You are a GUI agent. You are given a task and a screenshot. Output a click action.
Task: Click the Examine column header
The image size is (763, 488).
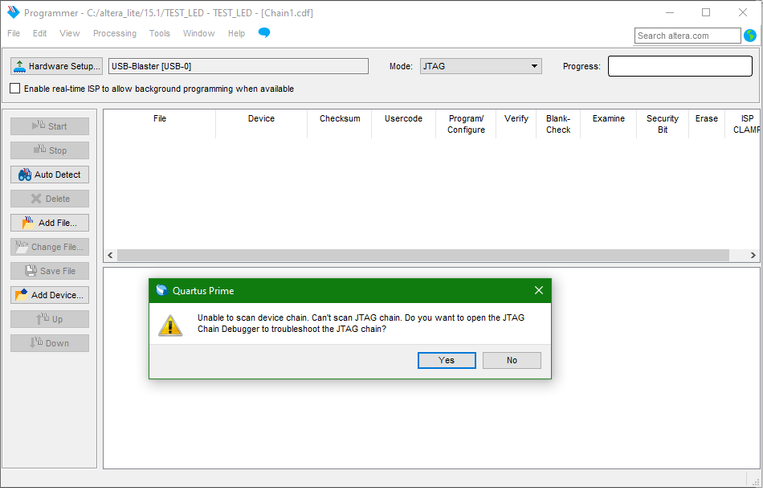tap(608, 119)
